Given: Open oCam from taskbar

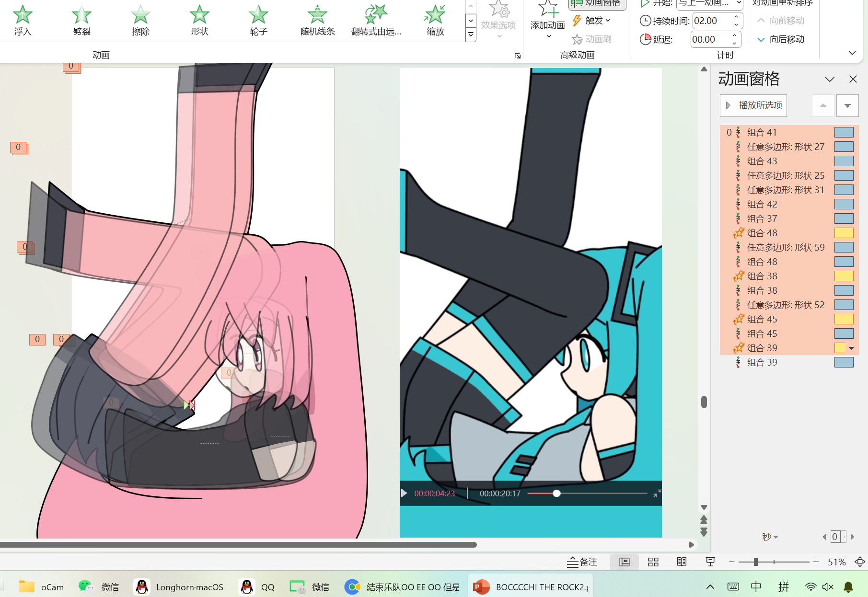Looking at the screenshot, I should pyautogui.click(x=41, y=587).
